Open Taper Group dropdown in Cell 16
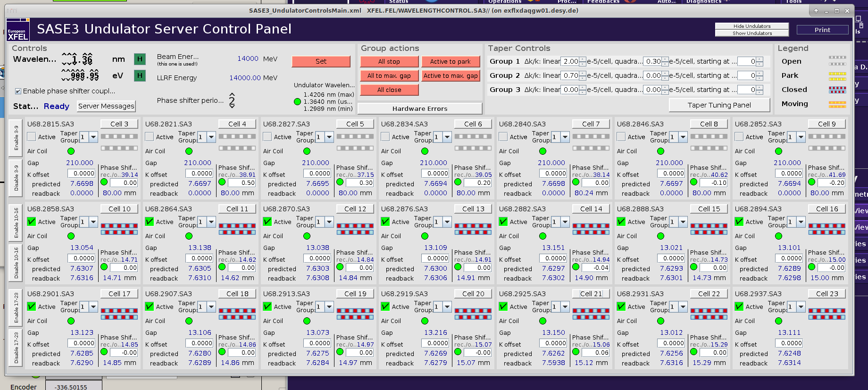This screenshot has width=868, height=390. [x=801, y=222]
